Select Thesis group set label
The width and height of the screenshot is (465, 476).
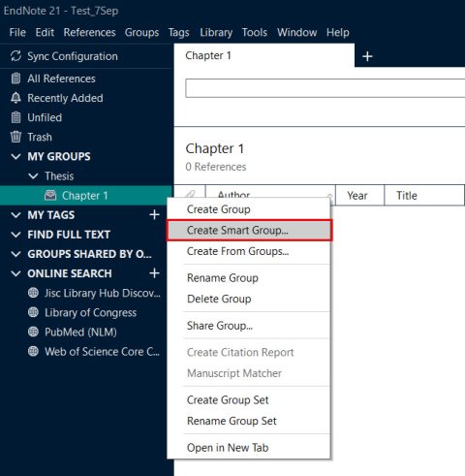point(59,176)
